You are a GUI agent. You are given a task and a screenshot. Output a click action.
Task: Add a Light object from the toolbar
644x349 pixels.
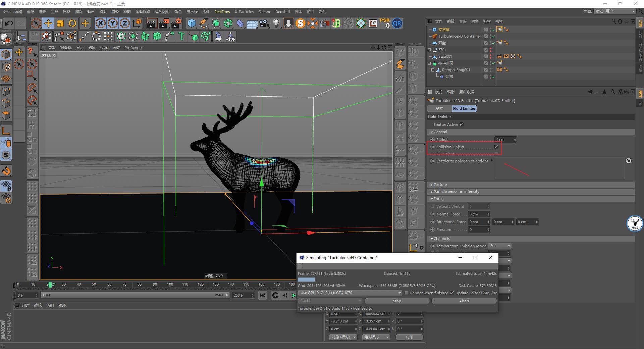click(276, 23)
